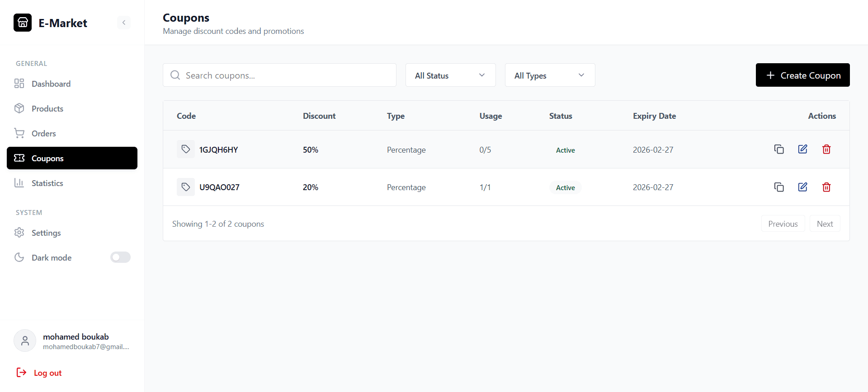The height and width of the screenshot is (392, 868).
Task: Open the Statistics page
Action: [x=72, y=183]
